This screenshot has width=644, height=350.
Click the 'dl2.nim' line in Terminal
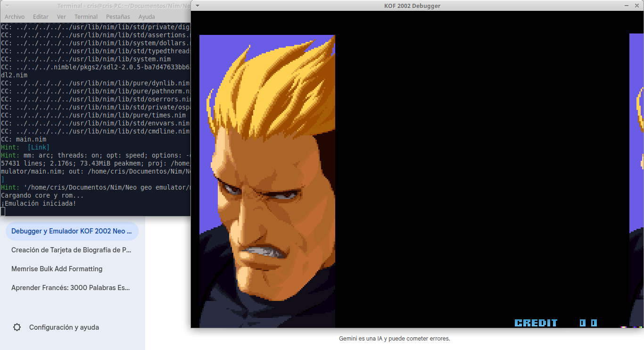point(14,75)
